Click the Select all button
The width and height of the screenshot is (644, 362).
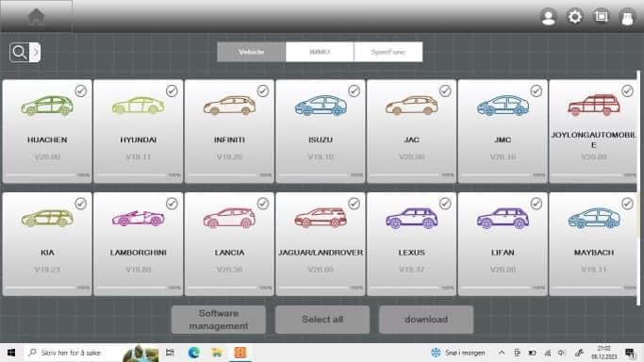[x=322, y=320]
